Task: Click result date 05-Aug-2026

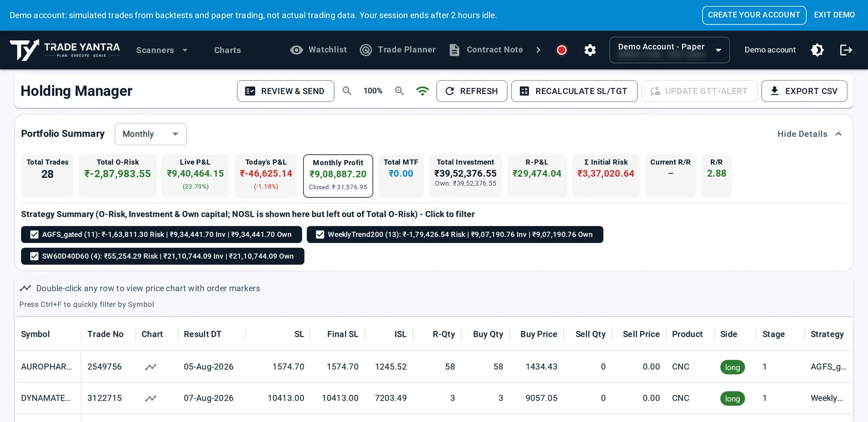Action: tap(209, 367)
